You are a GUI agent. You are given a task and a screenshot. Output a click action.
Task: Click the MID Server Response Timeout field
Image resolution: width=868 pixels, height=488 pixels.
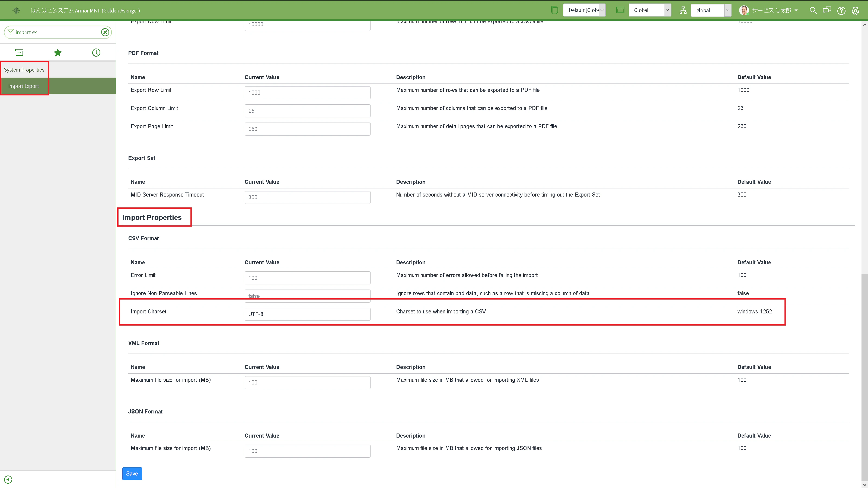[x=307, y=197]
